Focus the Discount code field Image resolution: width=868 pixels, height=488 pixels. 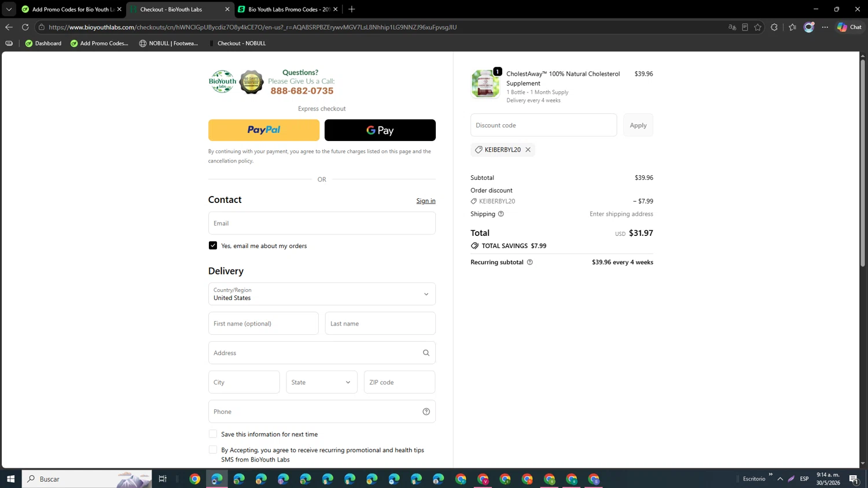coord(543,125)
